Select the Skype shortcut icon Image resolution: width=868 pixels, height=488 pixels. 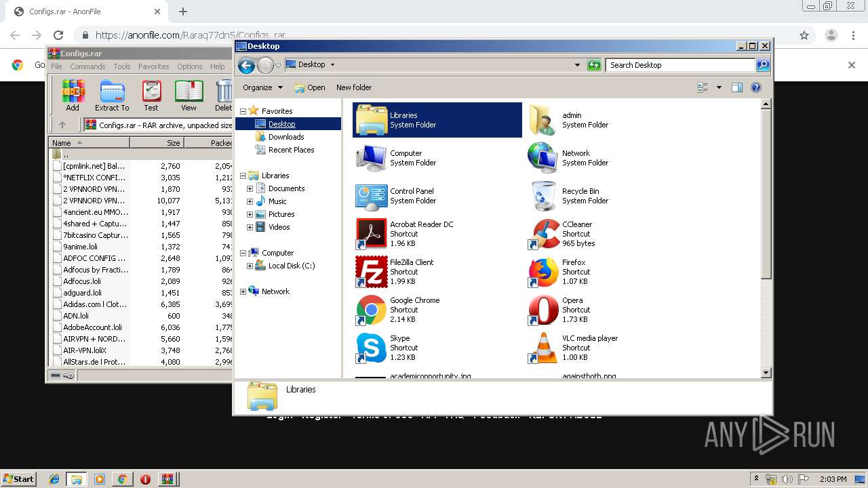[x=371, y=348]
